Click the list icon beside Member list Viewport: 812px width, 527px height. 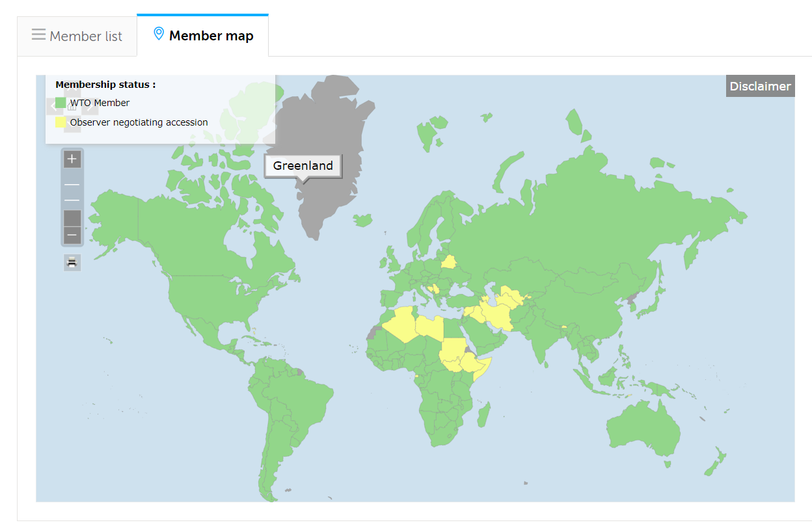pyautogui.click(x=38, y=34)
